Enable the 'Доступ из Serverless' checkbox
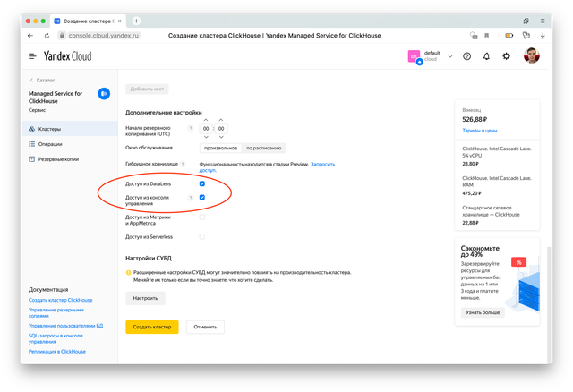Image resolution: width=573 pixels, height=392 pixels. pos(202,236)
